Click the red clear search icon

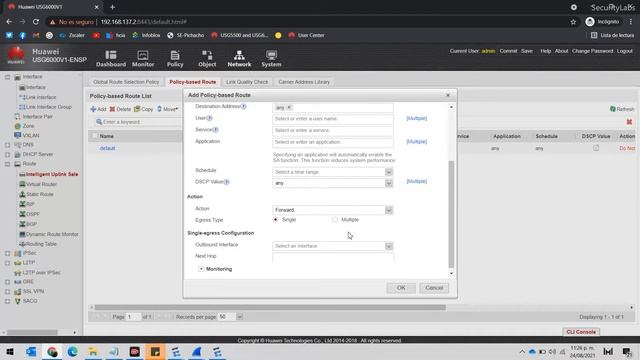pyautogui.click(x=629, y=122)
